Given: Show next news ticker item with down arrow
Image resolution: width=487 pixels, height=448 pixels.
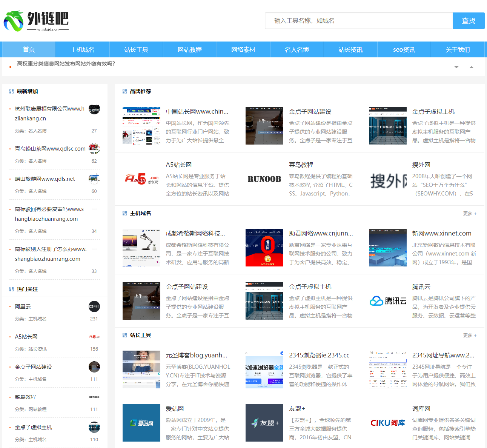Looking at the screenshot, I should pyautogui.click(x=456, y=67).
